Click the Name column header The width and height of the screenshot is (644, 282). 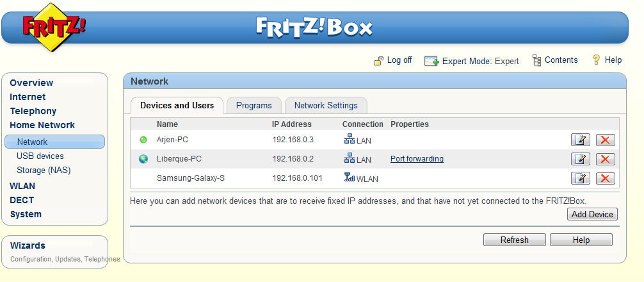pos(167,124)
